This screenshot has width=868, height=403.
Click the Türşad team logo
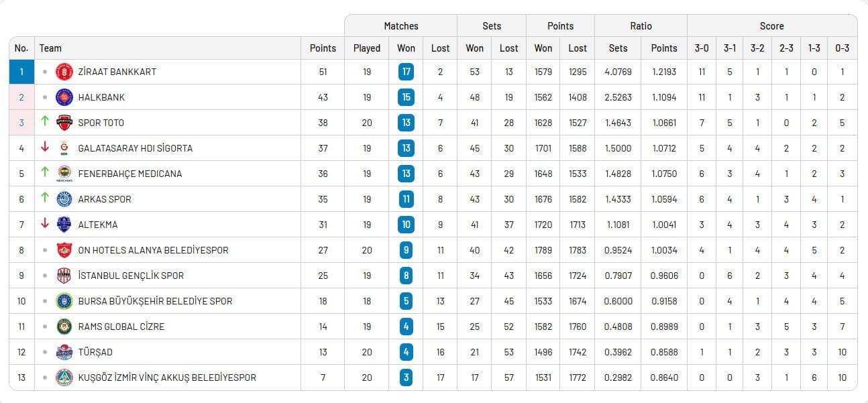coord(64,352)
